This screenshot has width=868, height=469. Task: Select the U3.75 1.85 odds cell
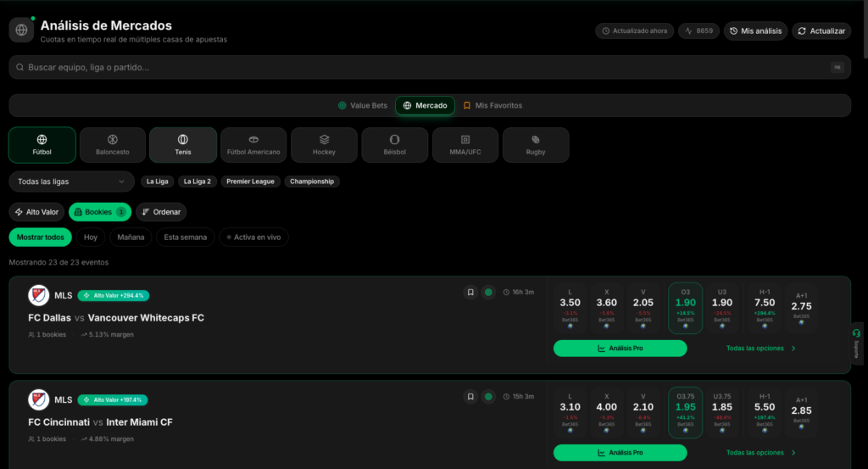(722, 412)
